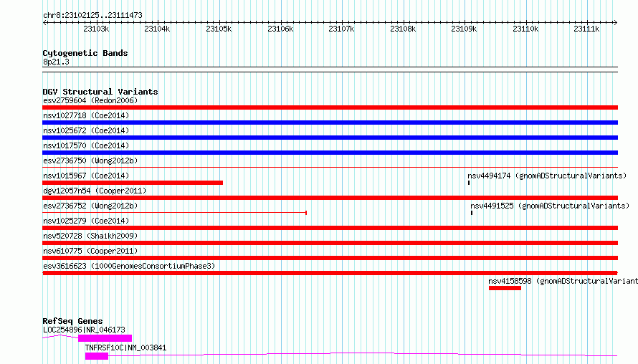
Task: Click the 23103k ruler position
Action: 96,29
